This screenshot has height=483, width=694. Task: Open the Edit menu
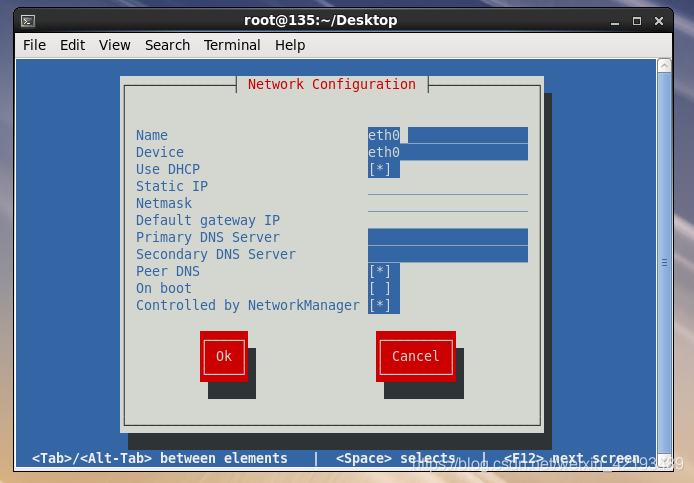[x=73, y=45]
